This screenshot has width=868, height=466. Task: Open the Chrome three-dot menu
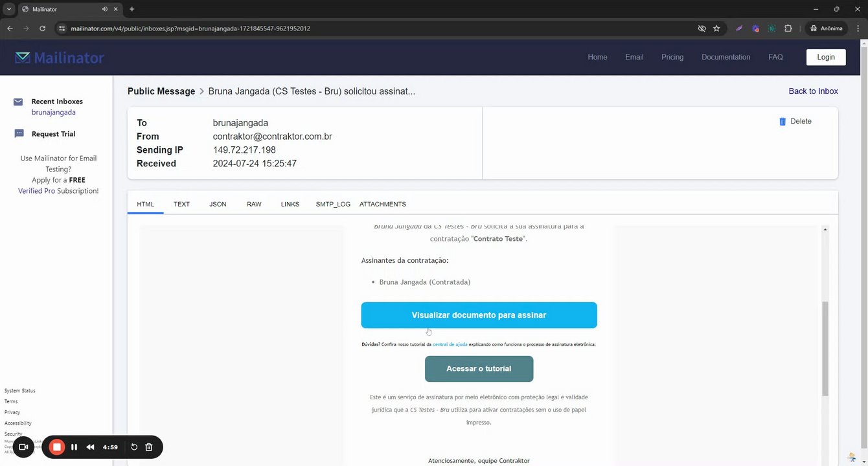pos(858,28)
